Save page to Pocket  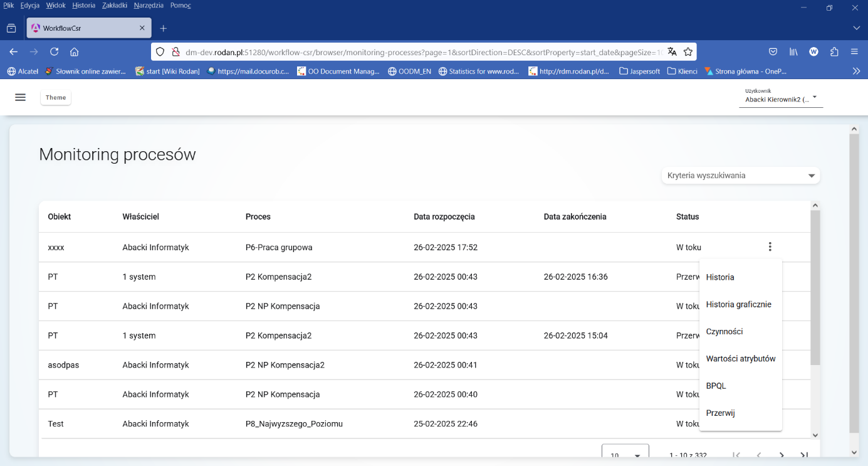773,52
